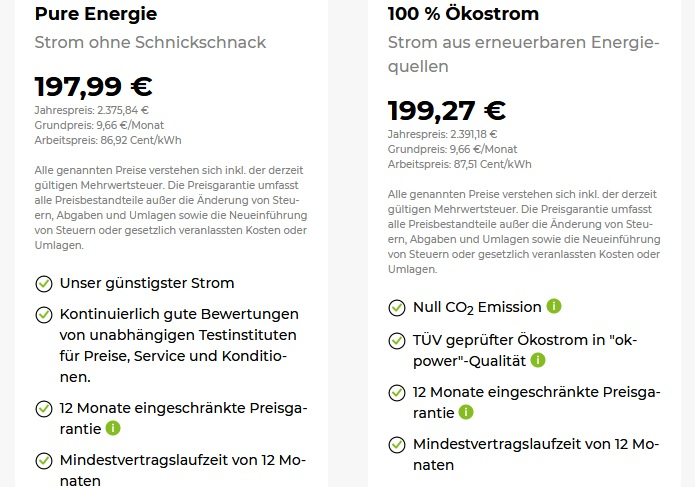Click "Strom ohne Schnickschnack" subtitle

[x=150, y=43]
